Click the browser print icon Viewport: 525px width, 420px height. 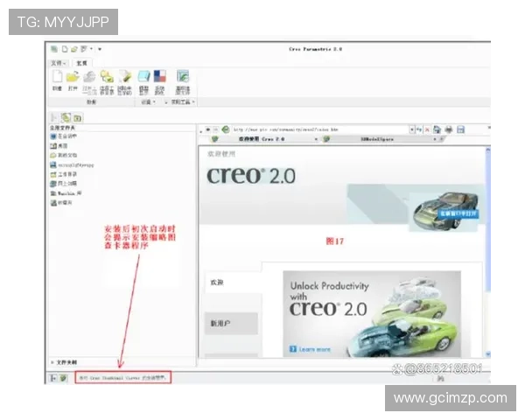coord(449,129)
